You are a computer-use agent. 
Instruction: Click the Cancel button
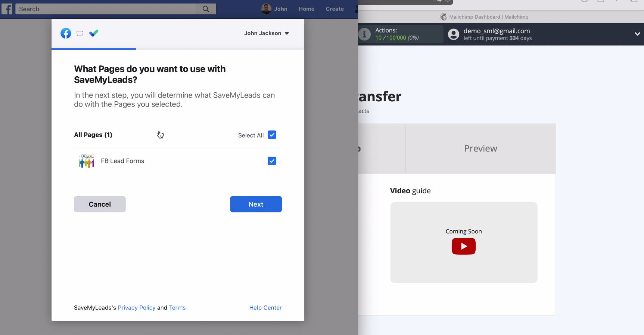click(100, 204)
